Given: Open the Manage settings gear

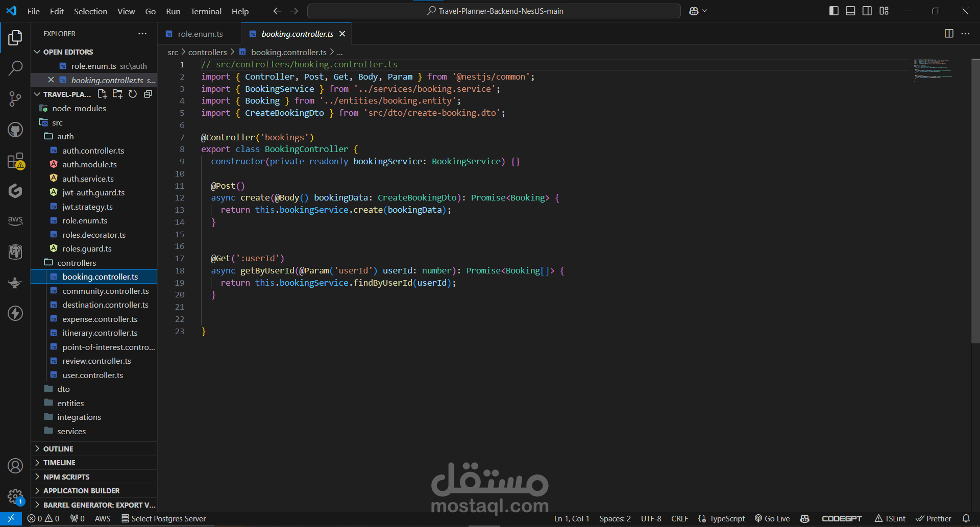Looking at the screenshot, I should (x=15, y=496).
